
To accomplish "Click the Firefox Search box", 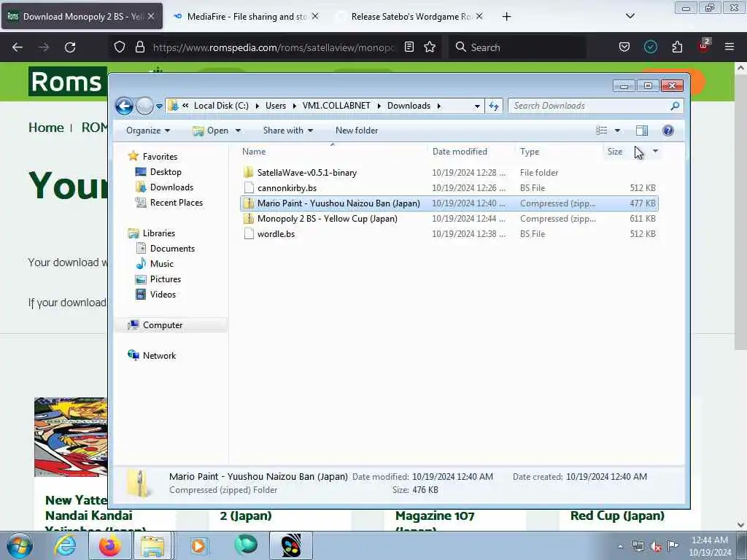I will coord(517,47).
